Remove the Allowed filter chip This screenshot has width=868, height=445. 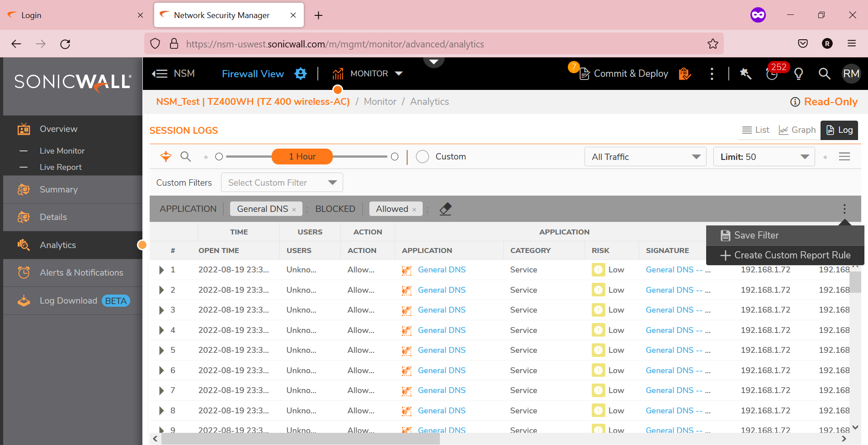(414, 210)
